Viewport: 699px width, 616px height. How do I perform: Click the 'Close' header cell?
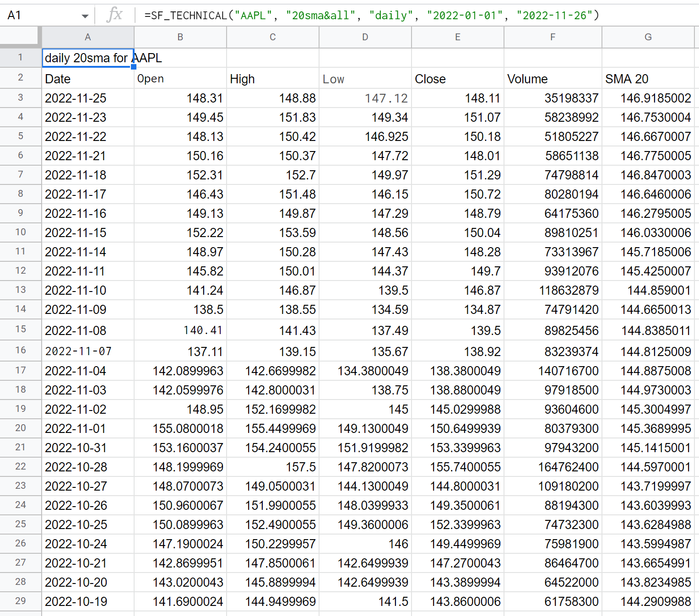coord(458,79)
